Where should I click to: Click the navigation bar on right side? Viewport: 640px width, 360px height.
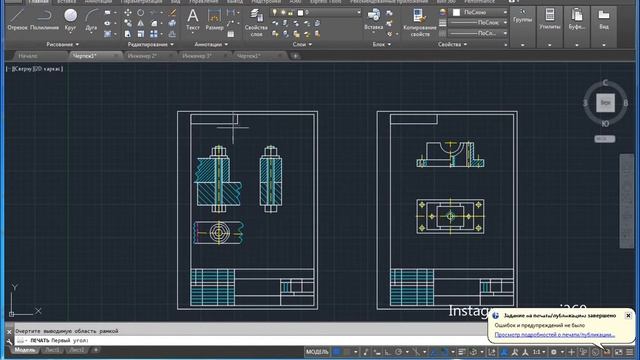click(x=627, y=201)
